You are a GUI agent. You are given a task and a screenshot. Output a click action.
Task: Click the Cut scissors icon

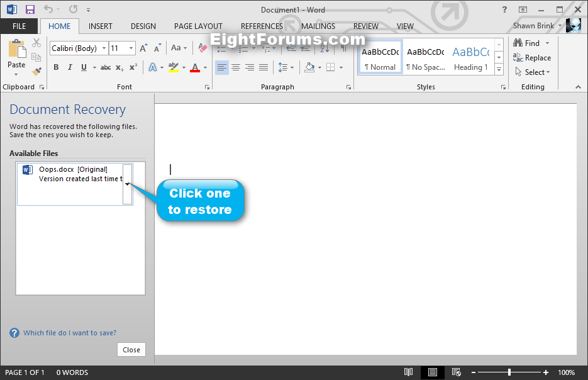pyautogui.click(x=36, y=43)
